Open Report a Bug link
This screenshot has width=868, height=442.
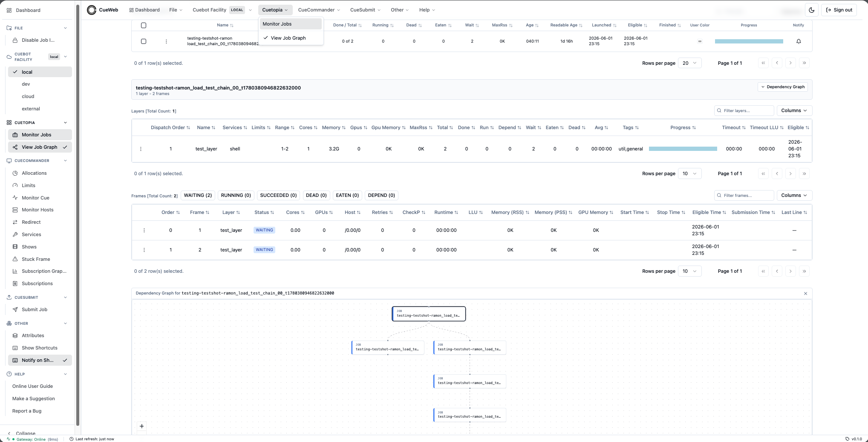click(27, 411)
